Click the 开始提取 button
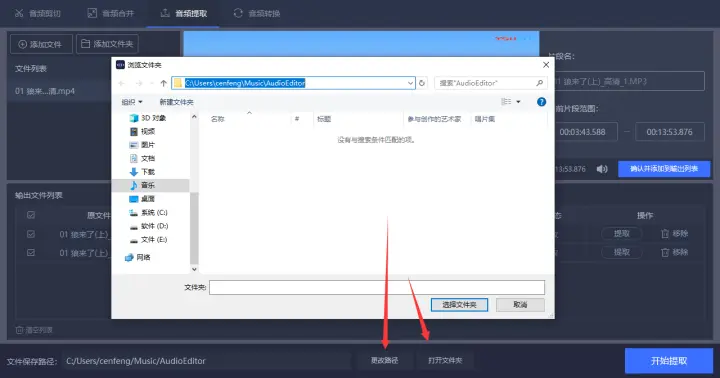Screen dimensions: 720x378 tap(669, 361)
